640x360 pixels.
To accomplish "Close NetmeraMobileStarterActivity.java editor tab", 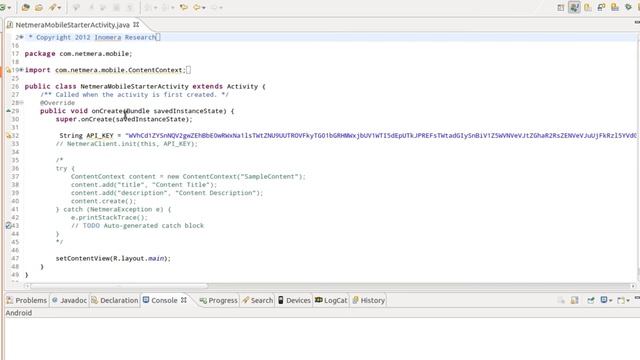I will [136, 25].
